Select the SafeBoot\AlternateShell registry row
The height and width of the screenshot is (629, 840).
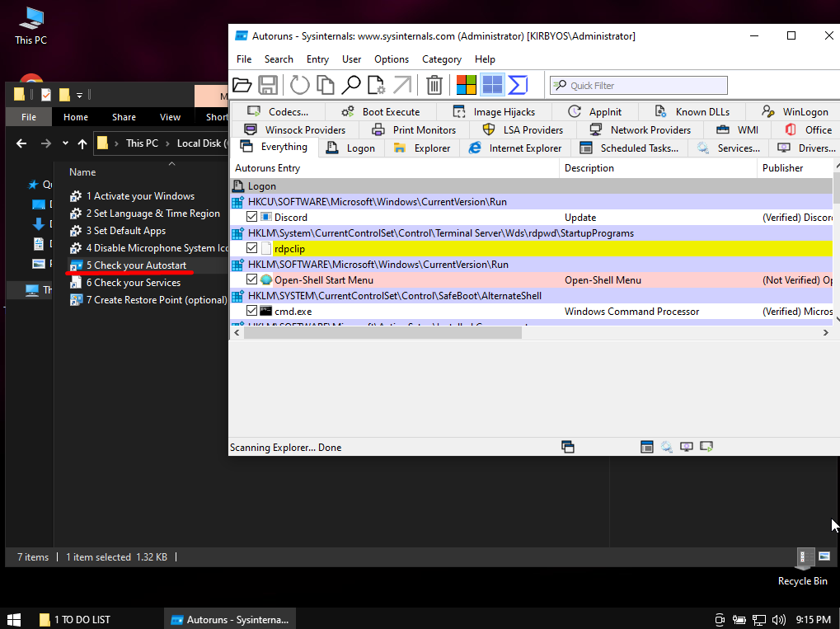pyautogui.click(x=532, y=296)
